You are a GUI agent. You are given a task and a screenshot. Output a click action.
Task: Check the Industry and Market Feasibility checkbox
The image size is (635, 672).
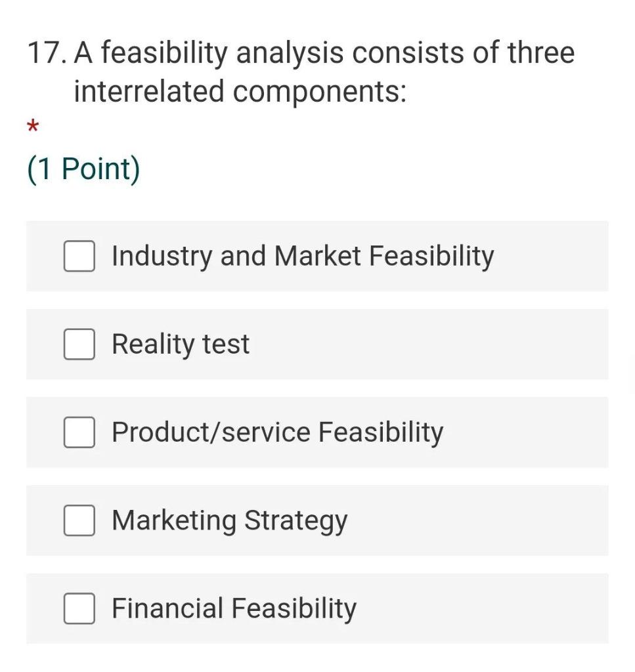coord(79,256)
